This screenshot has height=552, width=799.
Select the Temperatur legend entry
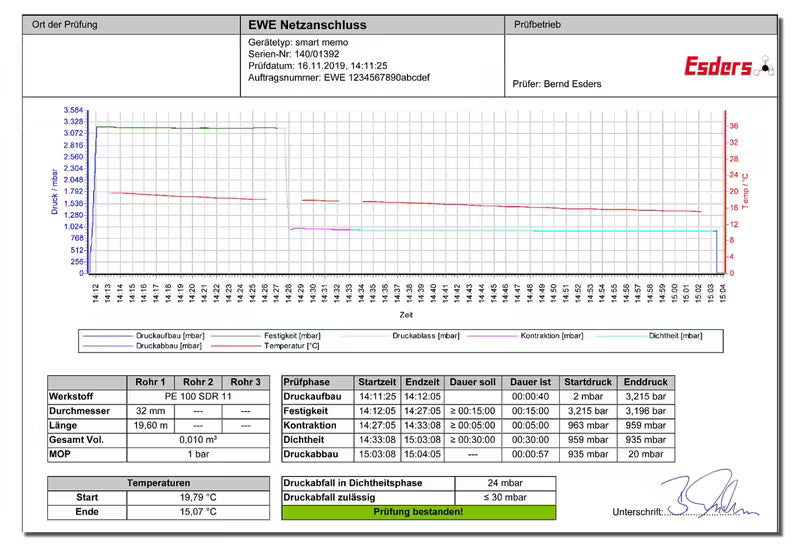point(265,346)
